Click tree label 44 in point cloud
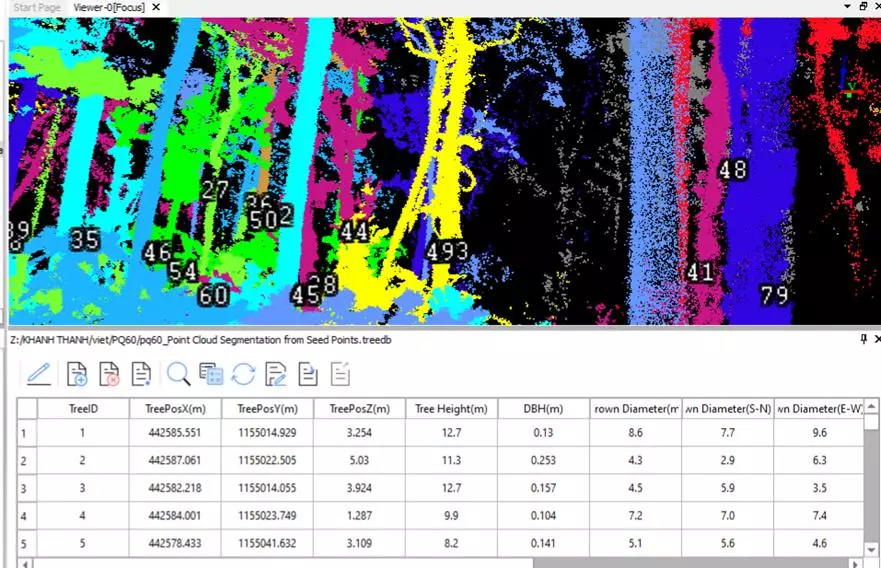The width and height of the screenshot is (881, 568). coord(355,231)
